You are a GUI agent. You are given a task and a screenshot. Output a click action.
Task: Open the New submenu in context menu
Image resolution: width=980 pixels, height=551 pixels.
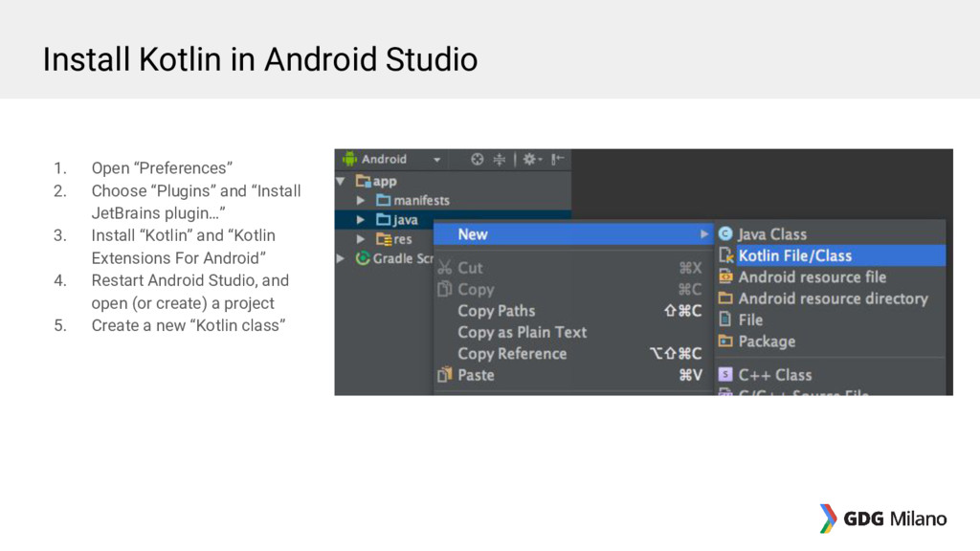pyautogui.click(x=573, y=234)
